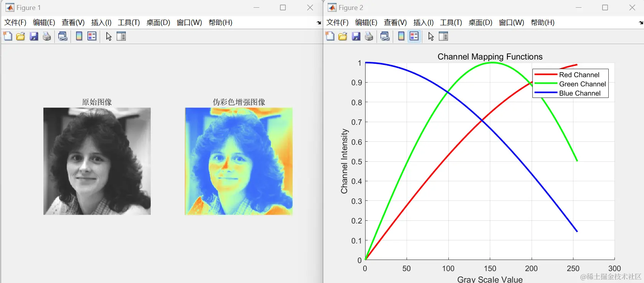Image resolution: width=644 pixels, height=283 pixels.
Task: Open 帮助(H) menu in Figure 1
Action: [x=221, y=23]
